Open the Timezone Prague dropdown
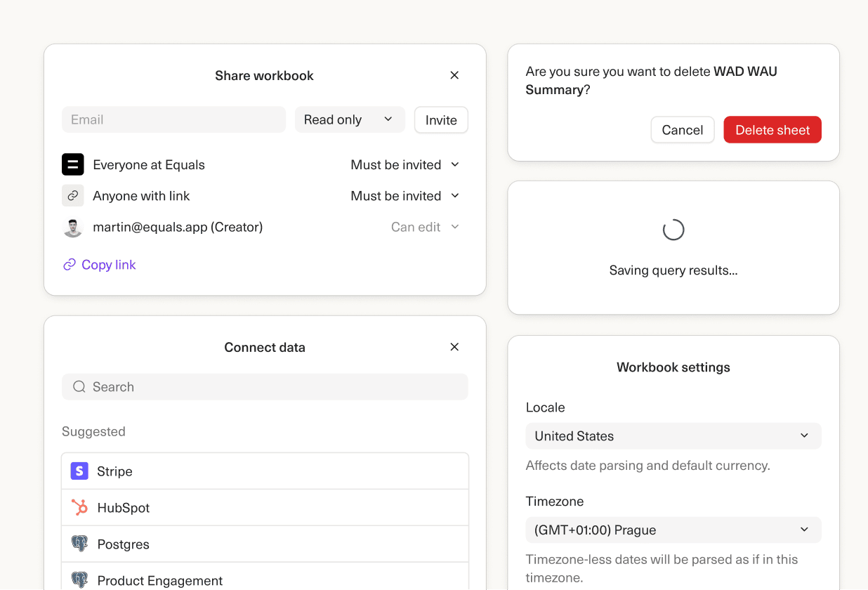The image size is (868, 590). pos(673,530)
